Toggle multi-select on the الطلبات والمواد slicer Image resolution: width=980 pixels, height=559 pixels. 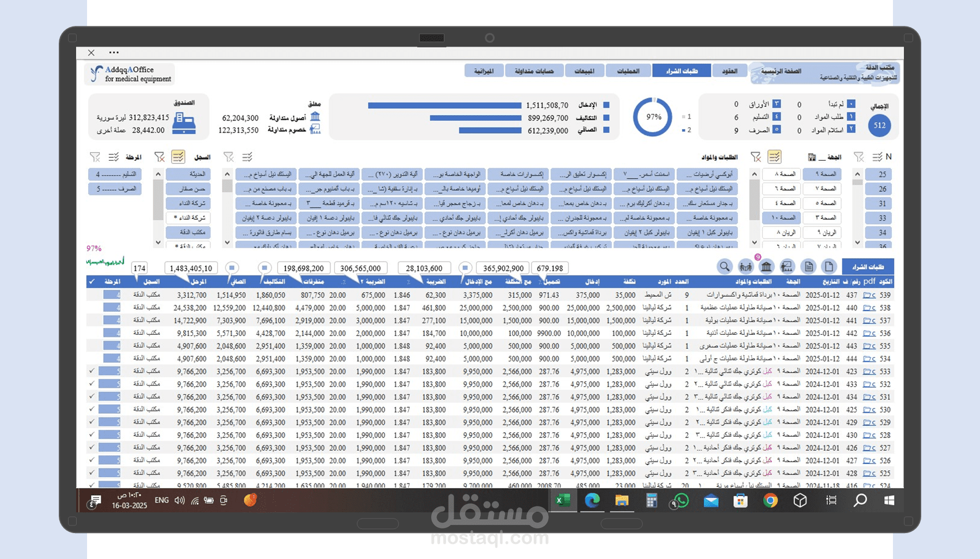[247, 157]
